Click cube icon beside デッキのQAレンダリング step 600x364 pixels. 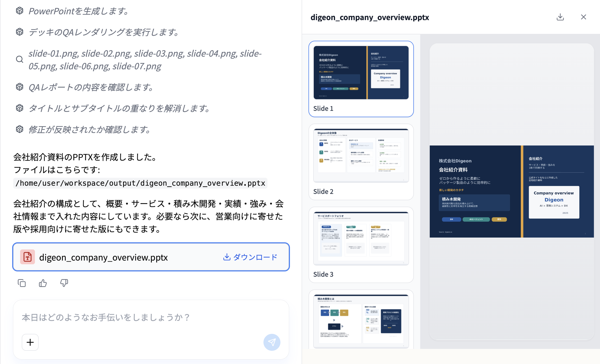[x=20, y=32]
